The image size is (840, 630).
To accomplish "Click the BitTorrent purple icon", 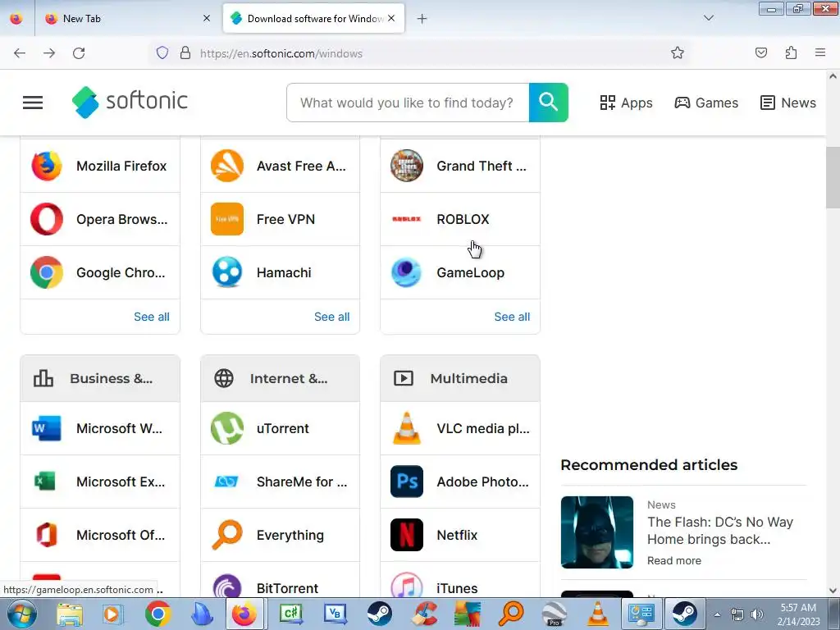I will click(227, 587).
